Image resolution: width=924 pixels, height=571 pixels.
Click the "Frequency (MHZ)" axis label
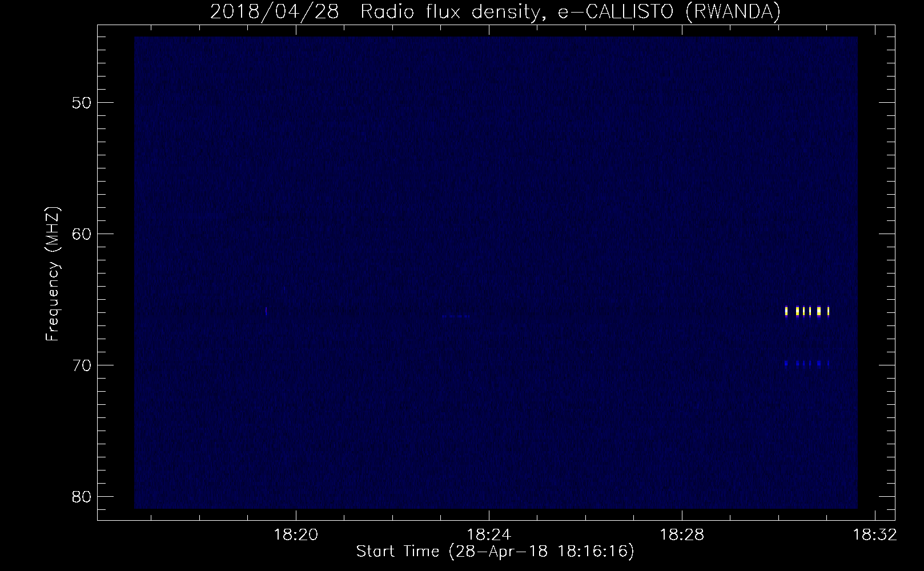pyautogui.click(x=53, y=274)
